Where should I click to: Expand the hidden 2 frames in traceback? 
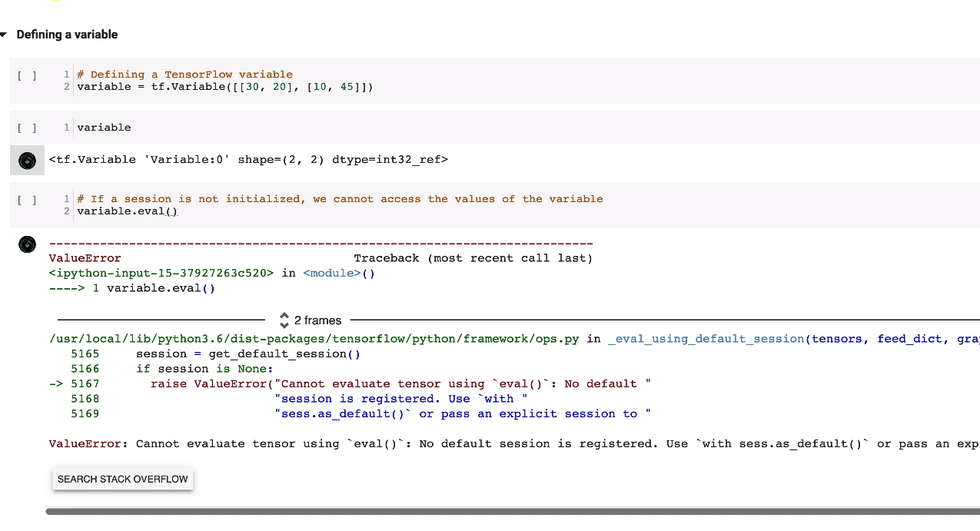311,320
